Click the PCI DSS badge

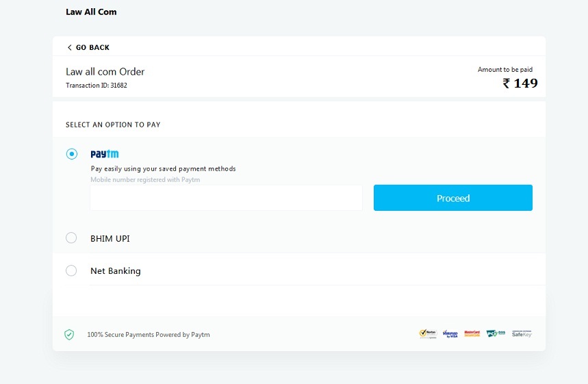[x=496, y=333]
